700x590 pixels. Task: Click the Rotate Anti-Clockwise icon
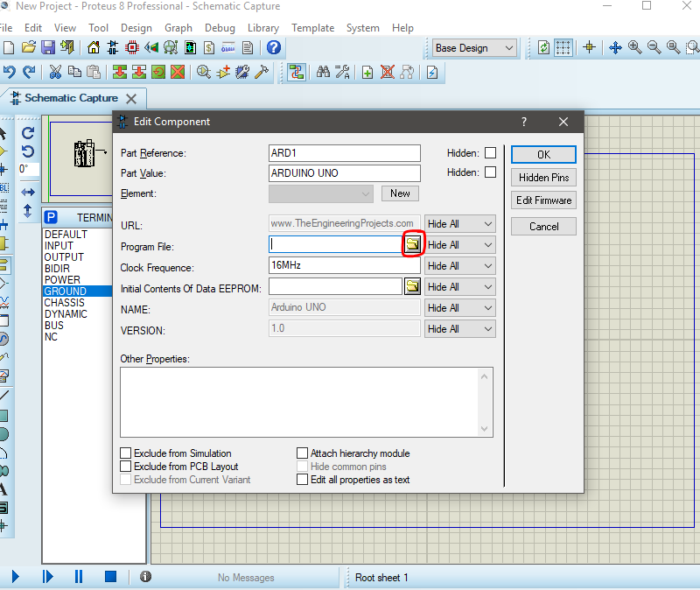coord(28,151)
